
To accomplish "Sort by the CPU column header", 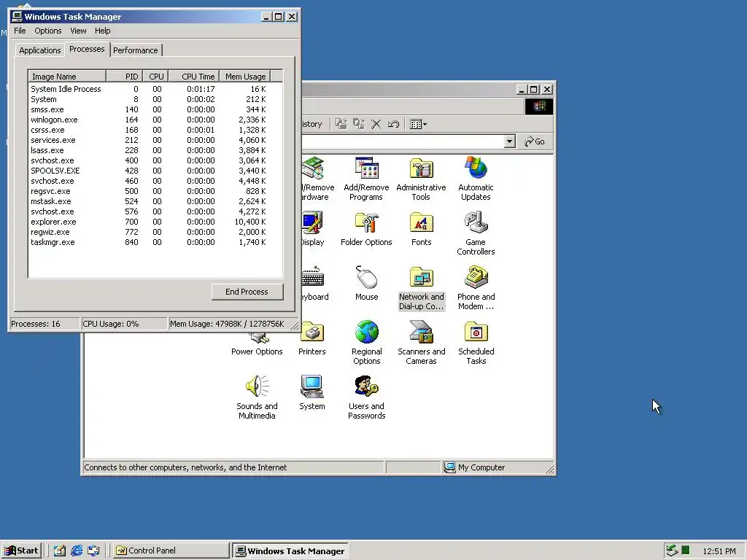I will [x=155, y=76].
